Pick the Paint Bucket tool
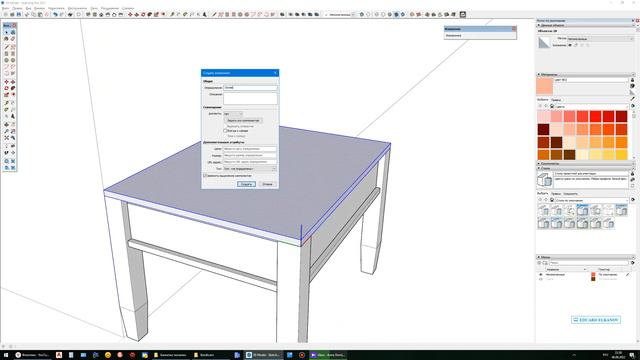Image resolution: width=640 pixels, height=360 pixels. click(7, 39)
